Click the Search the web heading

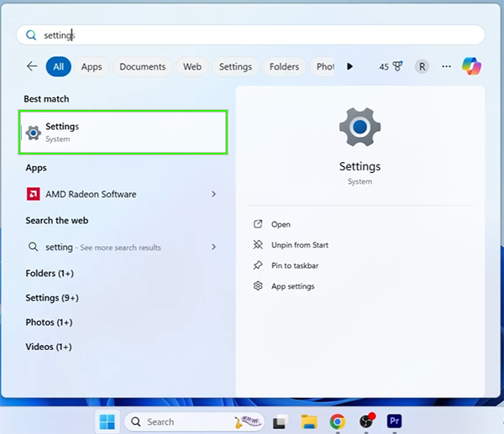point(57,221)
